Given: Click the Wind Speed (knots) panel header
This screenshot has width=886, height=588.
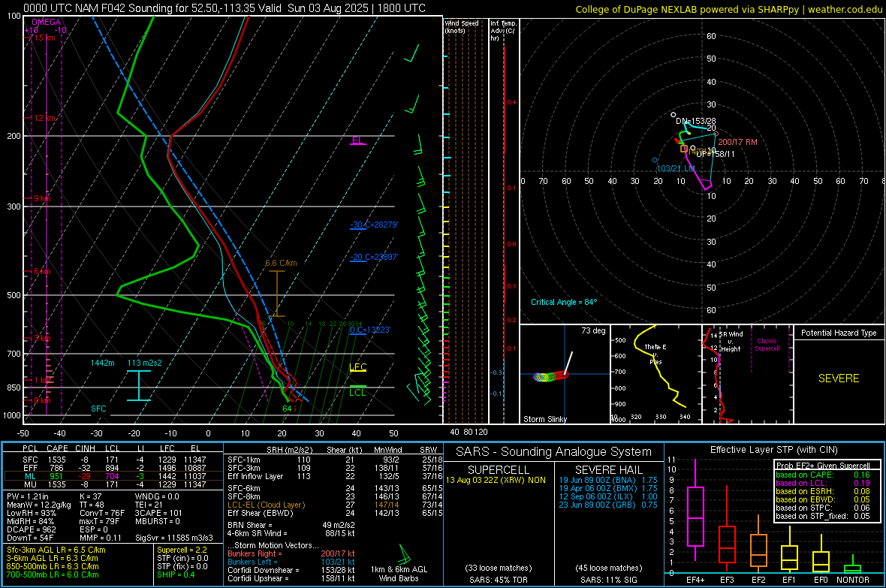Looking at the screenshot, I should [x=462, y=26].
